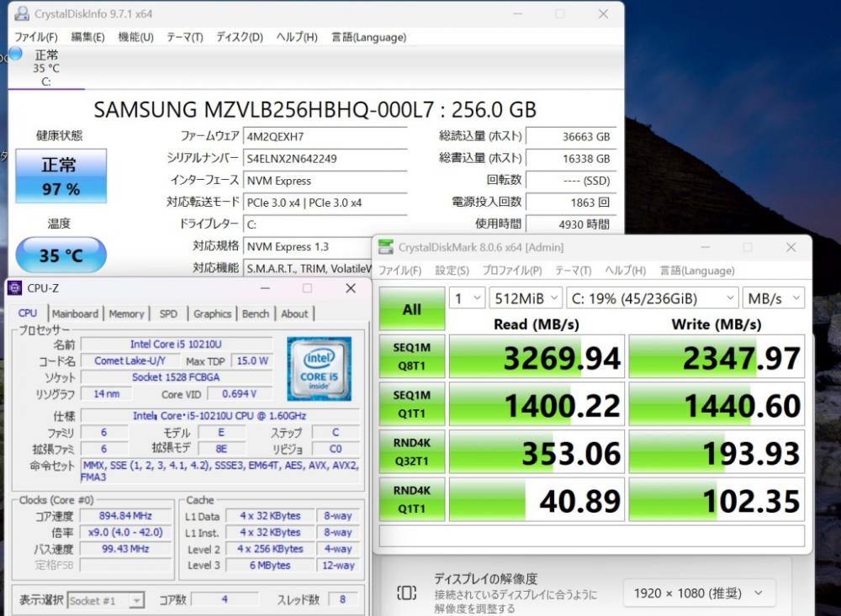
Task: Click the transfer mode field PCIe 3.0 x4
Action: tap(325, 203)
